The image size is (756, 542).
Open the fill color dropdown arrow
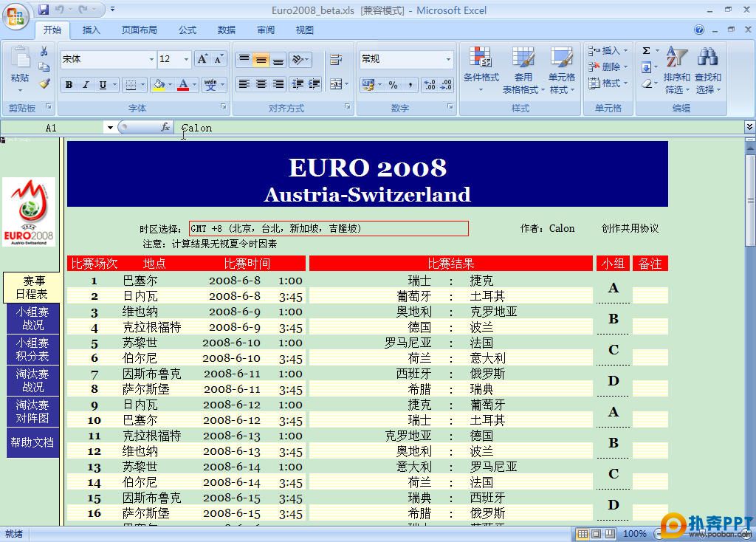tap(171, 85)
